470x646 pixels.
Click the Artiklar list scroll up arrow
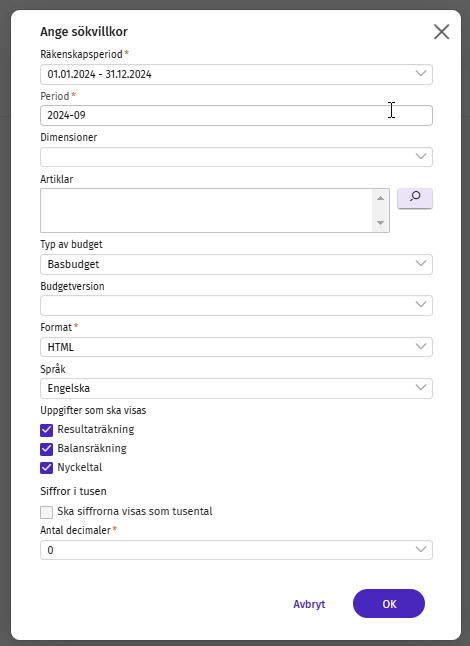coord(380,199)
